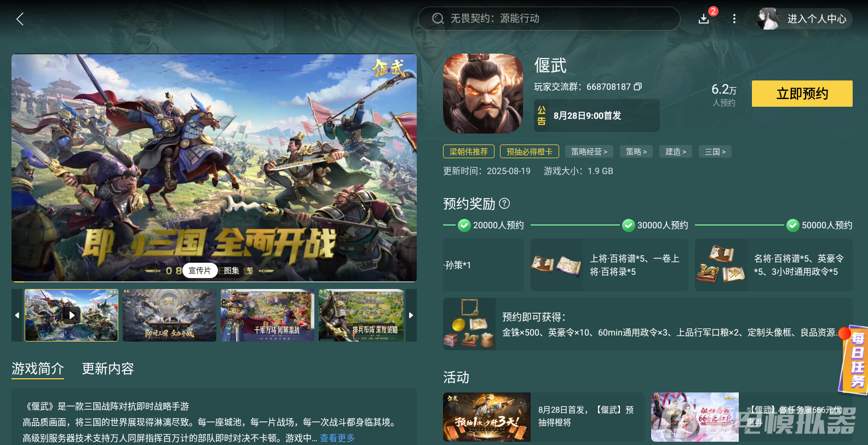Open the 每日任务 floating badge
868x445 pixels.
[x=855, y=360]
